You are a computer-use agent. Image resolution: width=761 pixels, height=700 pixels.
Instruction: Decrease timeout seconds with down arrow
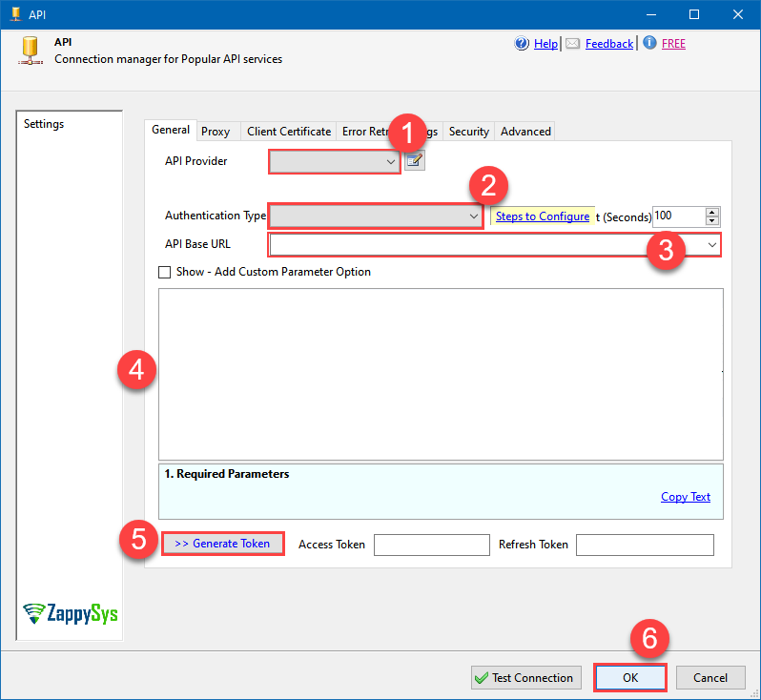click(712, 221)
